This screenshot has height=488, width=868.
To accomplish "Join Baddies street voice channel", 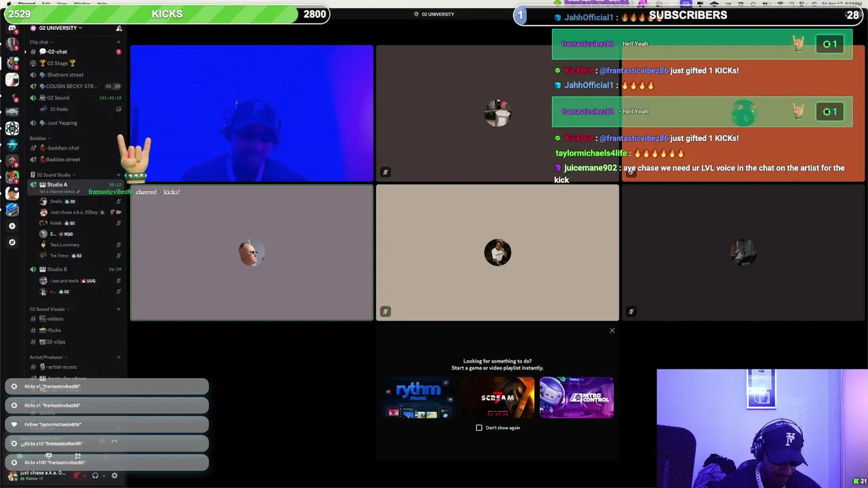I will [x=75, y=159].
